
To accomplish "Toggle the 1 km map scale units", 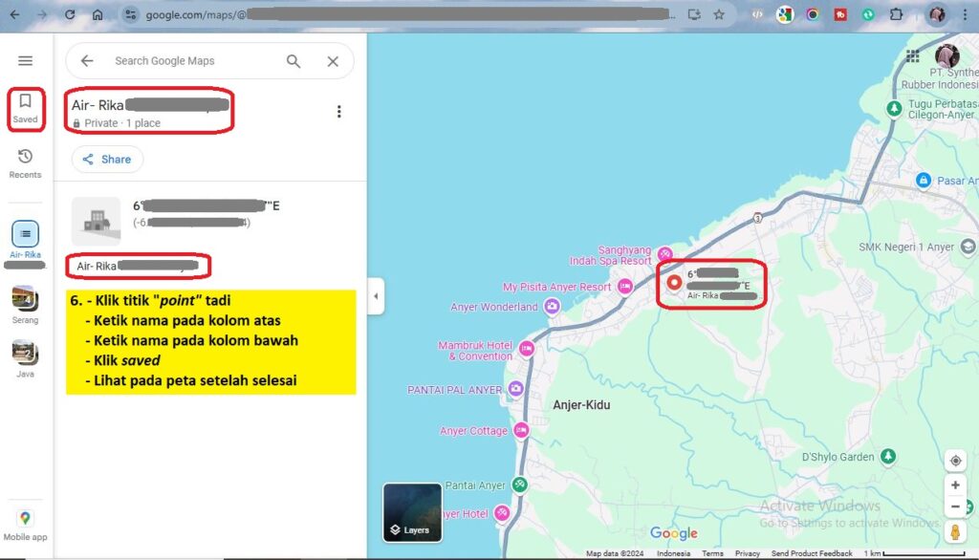I will click(914, 553).
